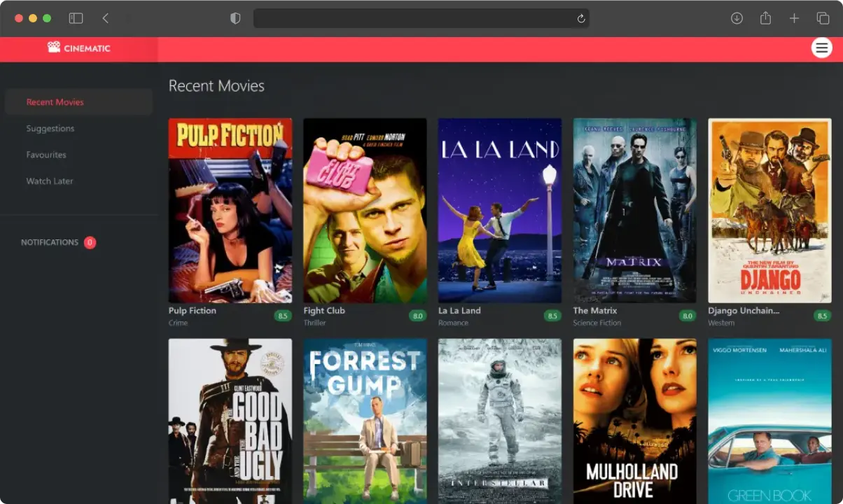Open the Fight Club poster
The width and height of the screenshot is (843, 504).
coord(365,211)
